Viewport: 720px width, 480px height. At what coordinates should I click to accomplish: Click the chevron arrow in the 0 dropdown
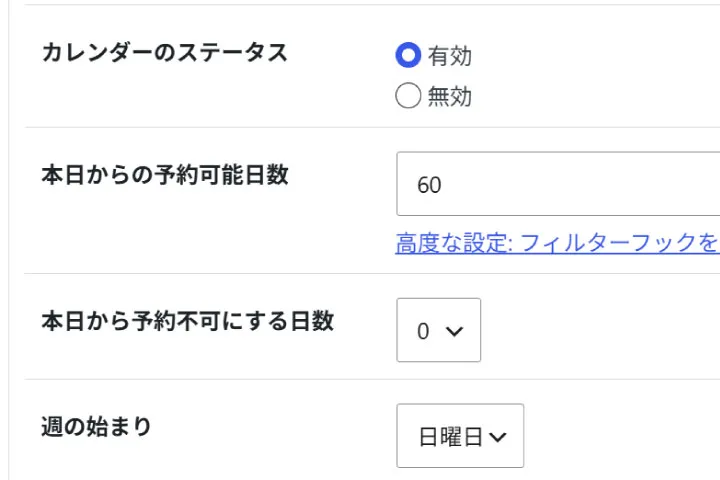[x=454, y=331]
